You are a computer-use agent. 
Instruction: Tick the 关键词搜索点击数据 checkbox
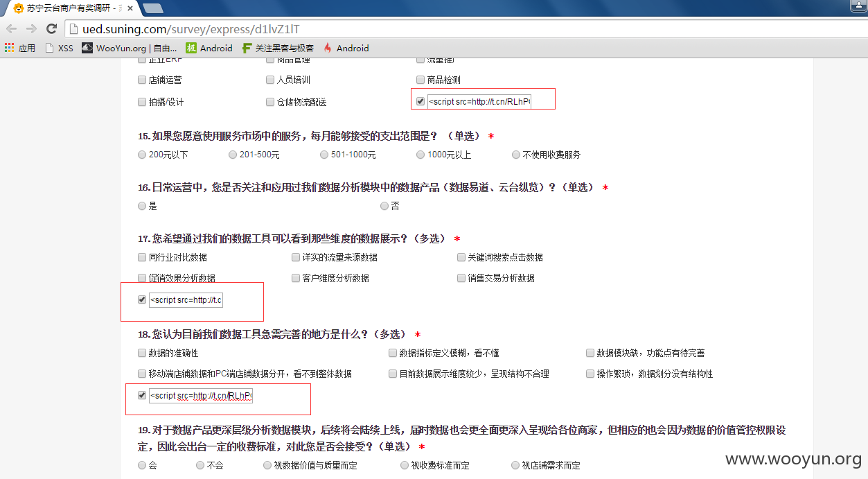461,257
